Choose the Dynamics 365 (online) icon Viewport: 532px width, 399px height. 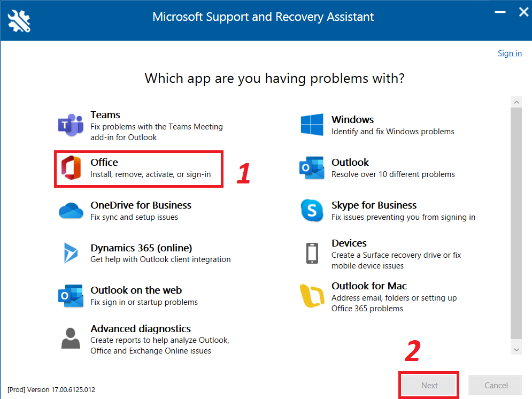click(71, 253)
